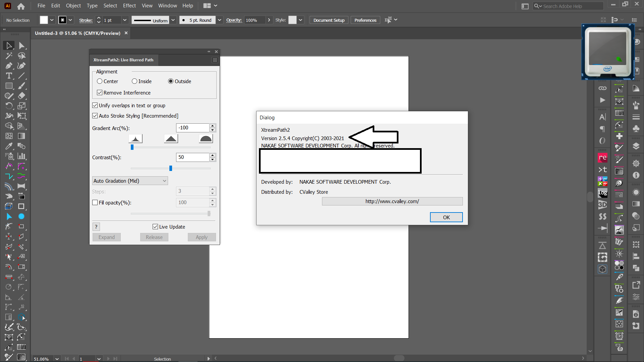Open 5 pt. Round brush dropdown
Screen dimensions: 644x362
coord(219,20)
